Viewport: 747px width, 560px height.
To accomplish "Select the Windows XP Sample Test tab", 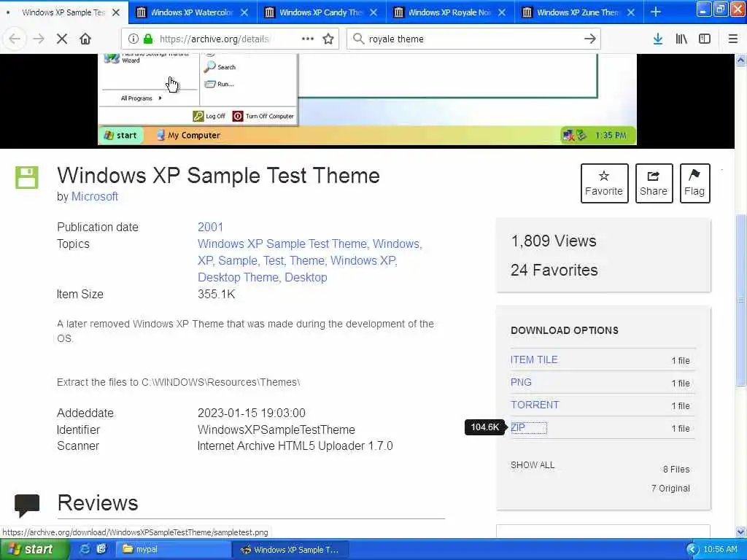I will 64,12.
